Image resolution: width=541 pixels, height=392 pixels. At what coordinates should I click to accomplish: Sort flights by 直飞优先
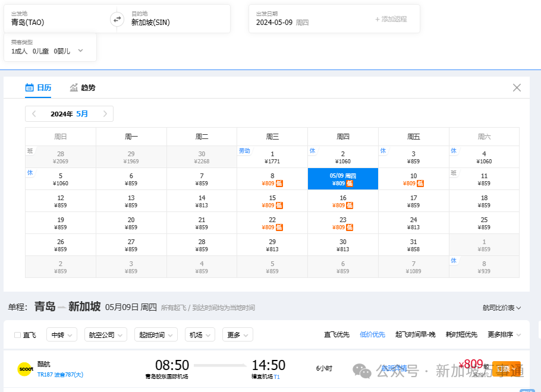[336, 334]
